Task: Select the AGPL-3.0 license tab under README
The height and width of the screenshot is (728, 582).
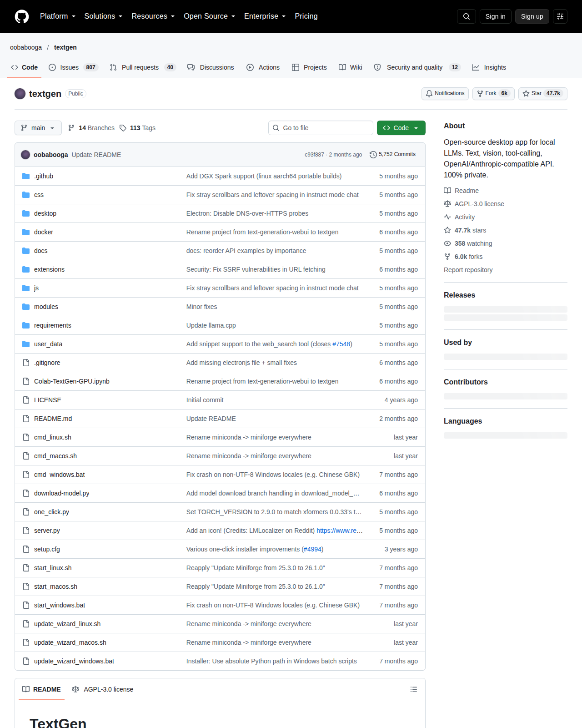Action: point(103,689)
